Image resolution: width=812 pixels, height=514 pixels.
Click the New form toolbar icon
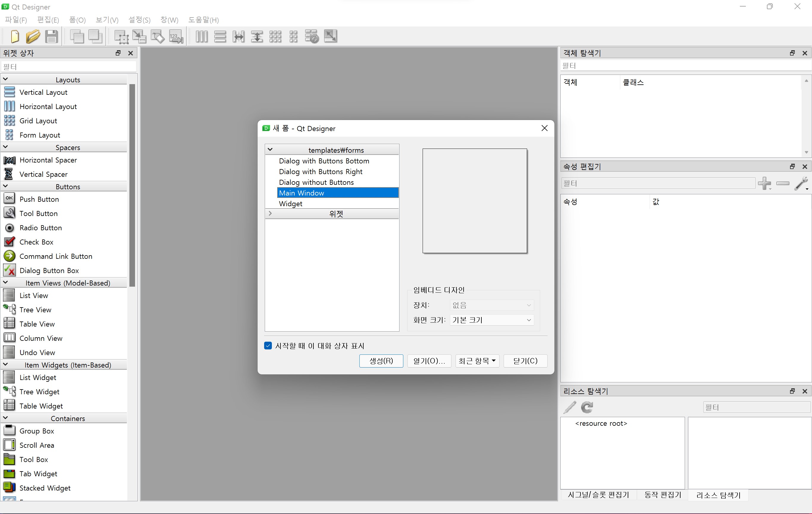tap(15, 37)
